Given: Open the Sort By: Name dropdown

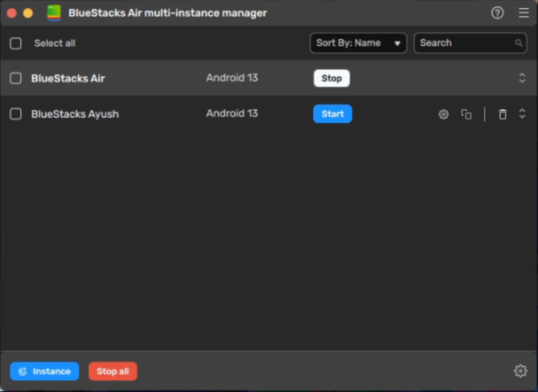Looking at the screenshot, I should (x=358, y=43).
